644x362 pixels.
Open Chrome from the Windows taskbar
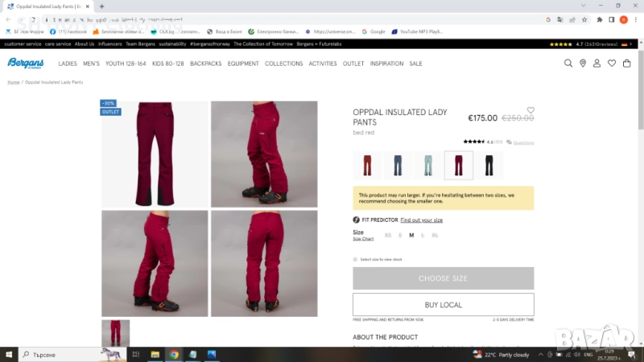[x=175, y=354]
